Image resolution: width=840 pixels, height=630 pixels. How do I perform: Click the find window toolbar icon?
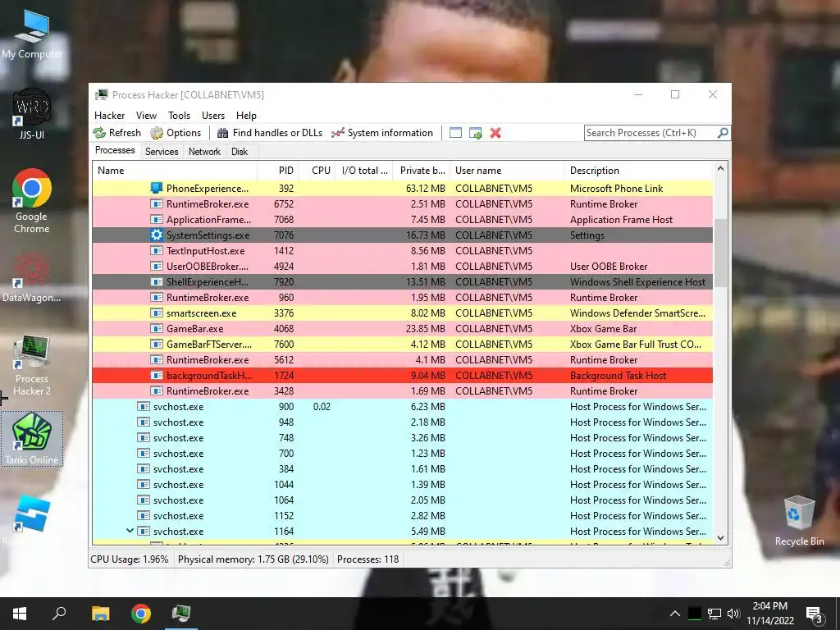455,133
